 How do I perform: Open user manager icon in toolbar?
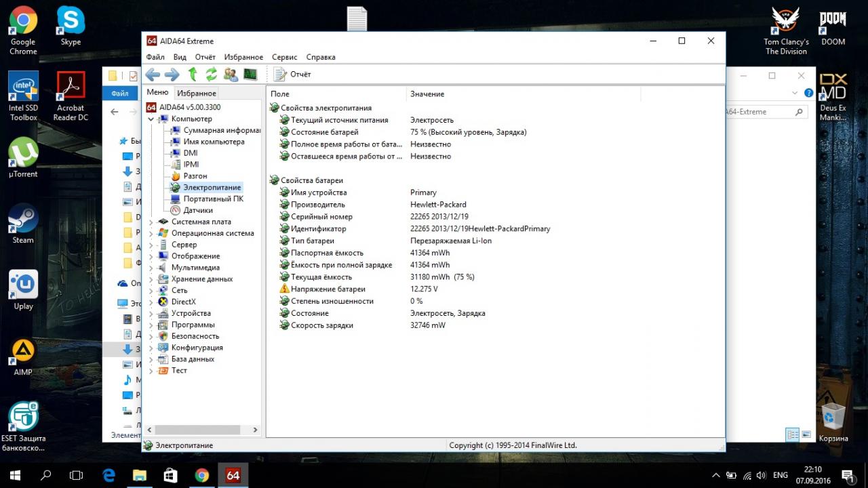pos(231,75)
